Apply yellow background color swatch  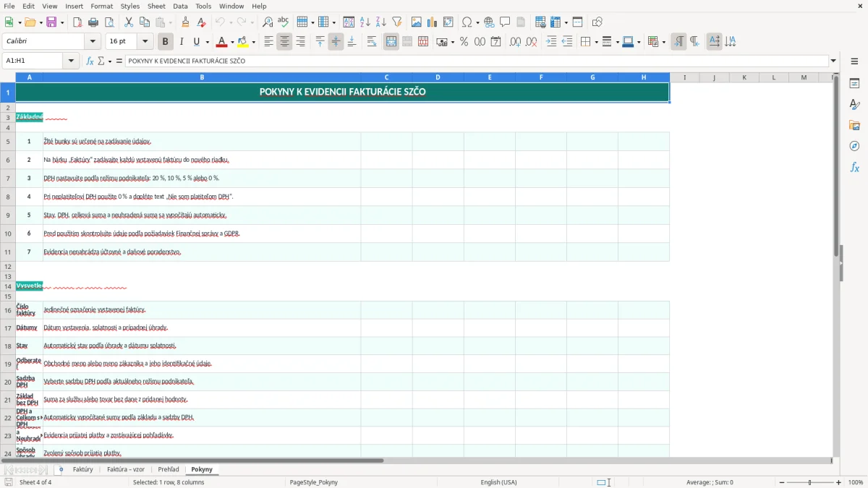tap(243, 42)
